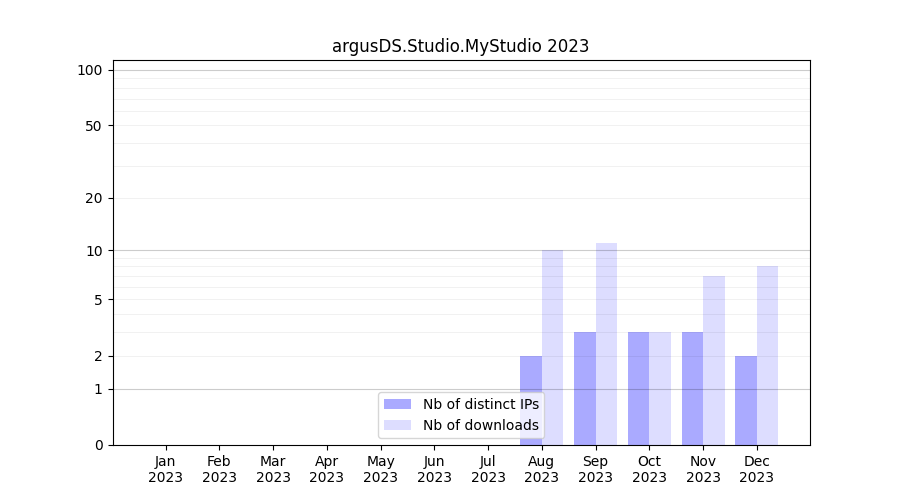
Task: Click the Dec 2023 downloads bar
Action: 767,355
